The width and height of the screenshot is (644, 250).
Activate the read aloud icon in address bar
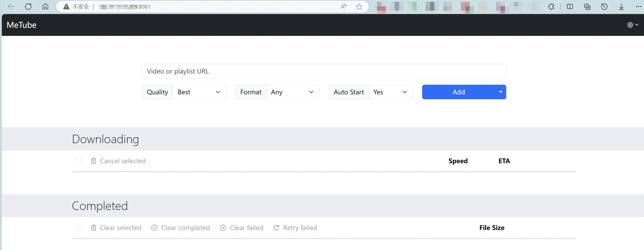[x=344, y=6]
